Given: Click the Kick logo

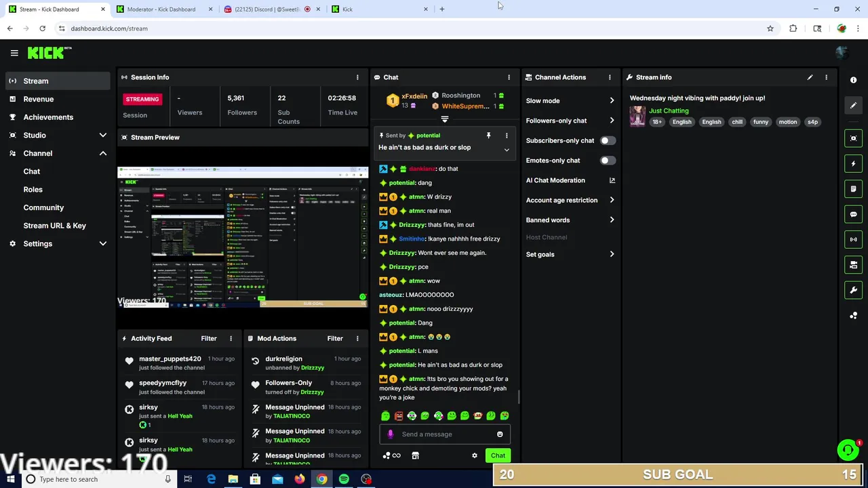Looking at the screenshot, I should pos(49,53).
